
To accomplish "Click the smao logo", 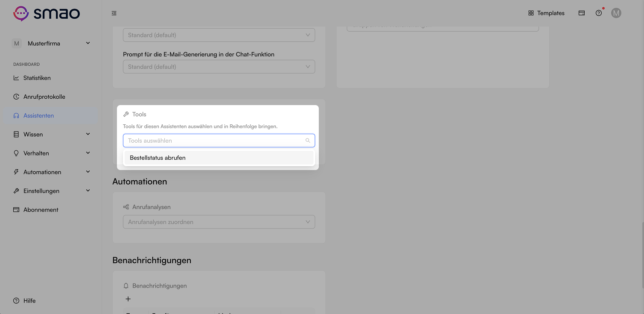I will pos(47,13).
